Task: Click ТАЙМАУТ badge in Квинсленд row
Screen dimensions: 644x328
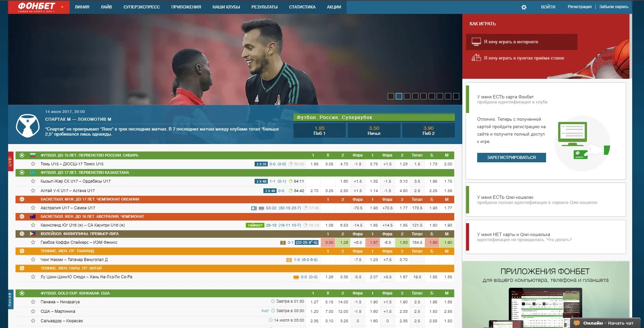Action: (255, 225)
